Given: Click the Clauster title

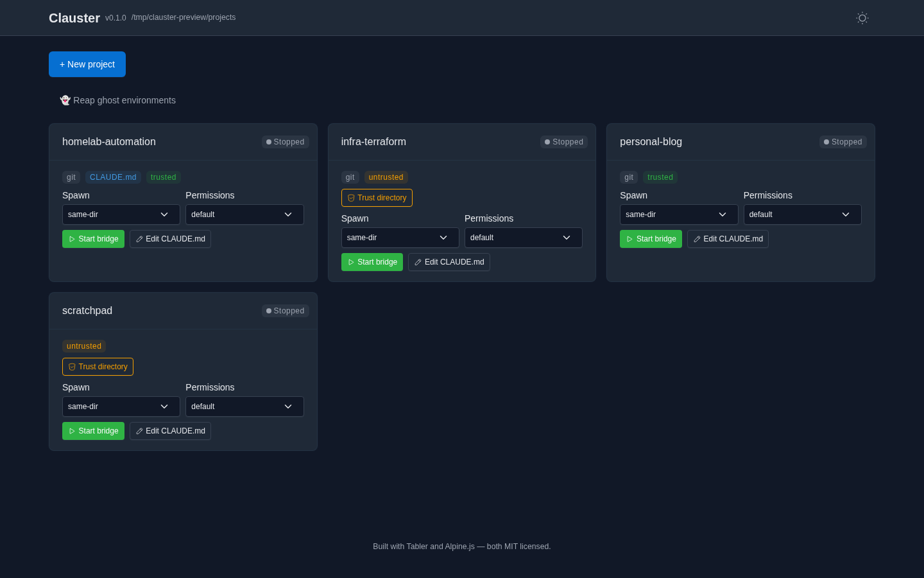Looking at the screenshot, I should coord(74,18).
